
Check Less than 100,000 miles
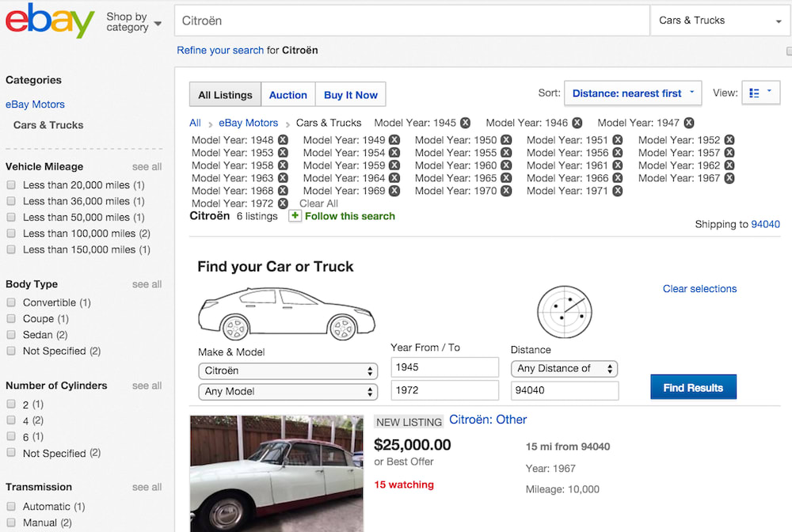coord(10,234)
